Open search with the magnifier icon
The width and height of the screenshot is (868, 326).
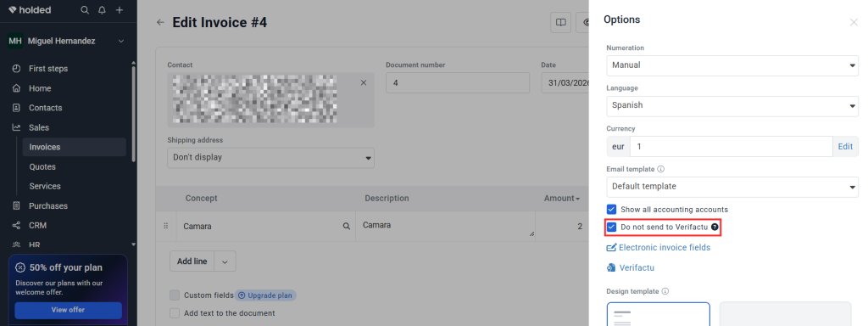click(x=85, y=10)
